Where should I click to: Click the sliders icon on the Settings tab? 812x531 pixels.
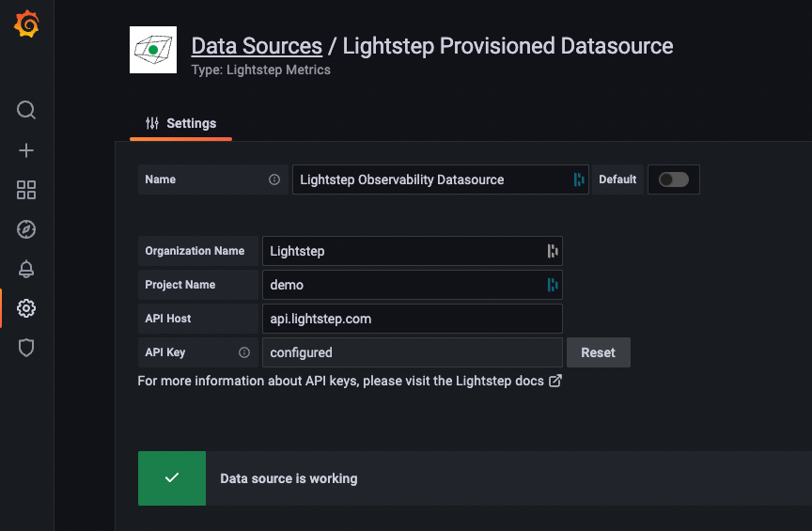point(151,123)
